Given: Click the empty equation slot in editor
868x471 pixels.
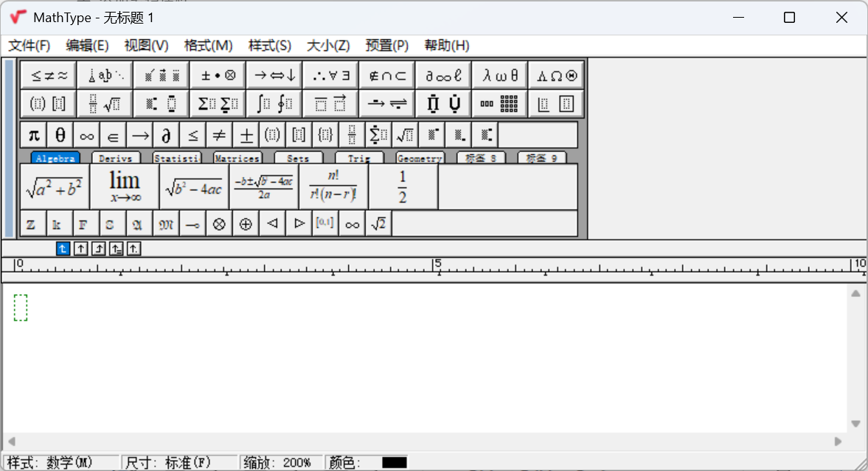Looking at the screenshot, I should (21, 307).
